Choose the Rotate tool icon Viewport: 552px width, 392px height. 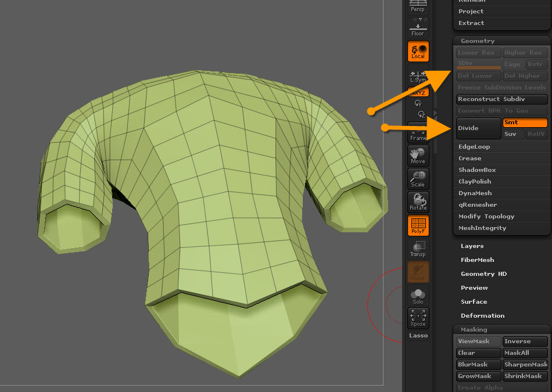click(x=418, y=202)
